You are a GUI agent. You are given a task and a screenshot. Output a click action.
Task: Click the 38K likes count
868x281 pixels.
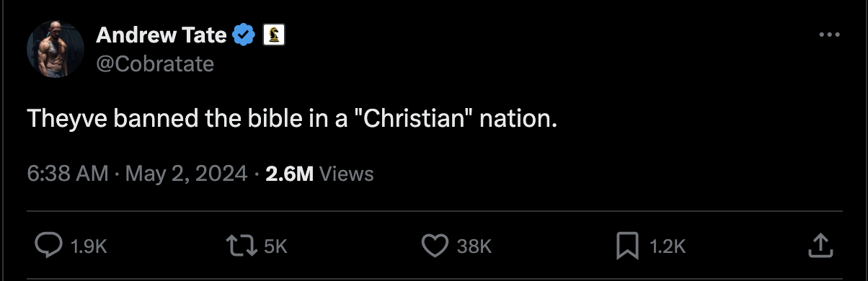(474, 246)
